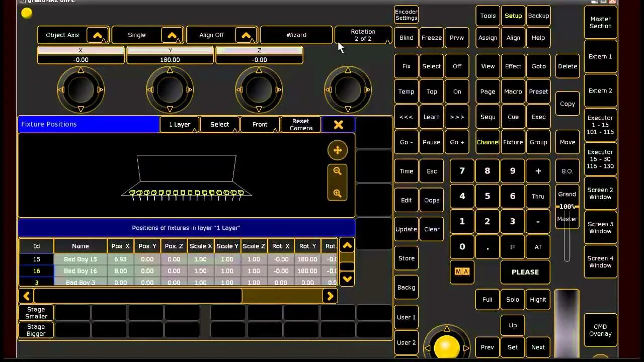Switch the Rotation 2 of 2 encoder page
The width and height of the screenshot is (644, 362).
[x=363, y=35]
